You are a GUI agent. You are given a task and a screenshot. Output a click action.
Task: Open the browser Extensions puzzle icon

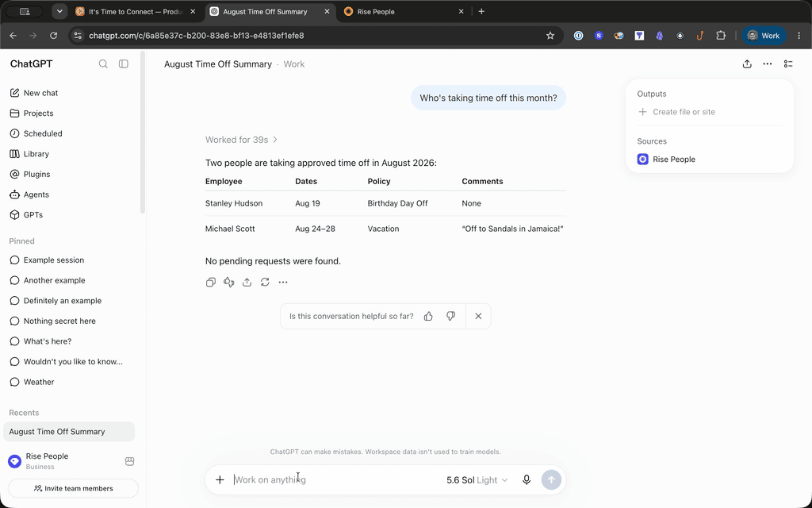coord(721,35)
